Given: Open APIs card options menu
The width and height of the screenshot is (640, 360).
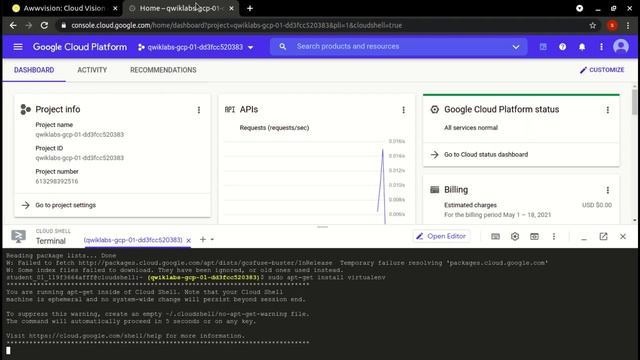Looking at the screenshot, I should point(403,110).
